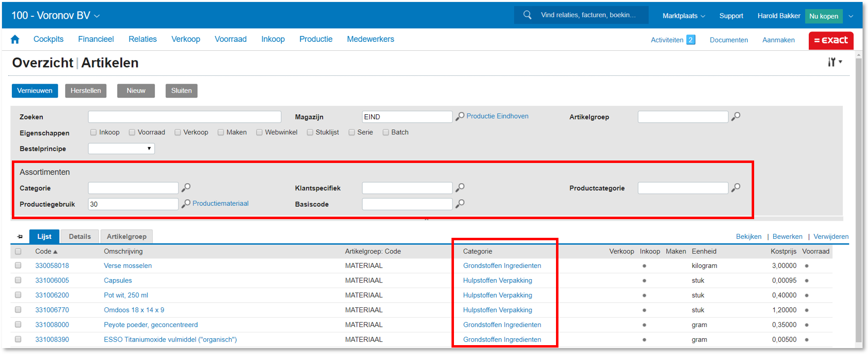
Task: Open Artikelgroep lookup magnifier
Action: pyautogui.click(x=735, y=117)
